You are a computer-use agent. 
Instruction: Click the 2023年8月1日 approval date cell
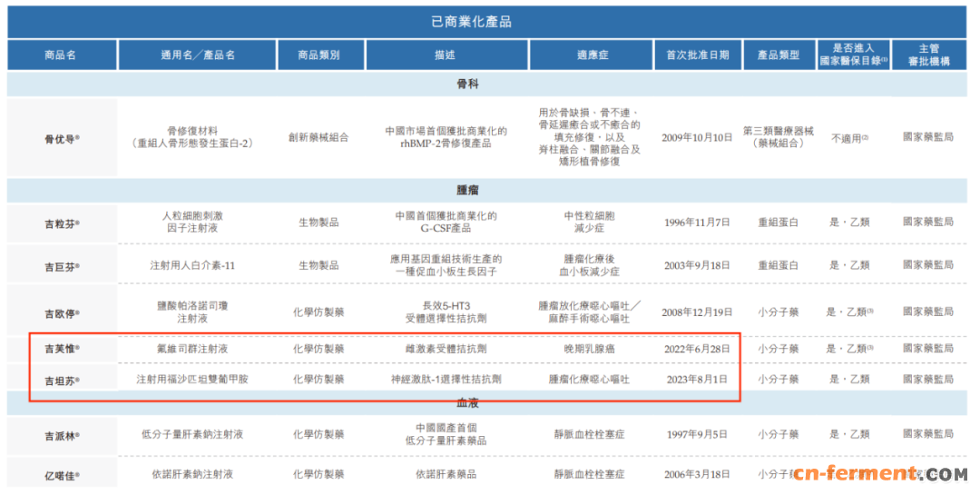pyautogui.click(x=696, y=380)
